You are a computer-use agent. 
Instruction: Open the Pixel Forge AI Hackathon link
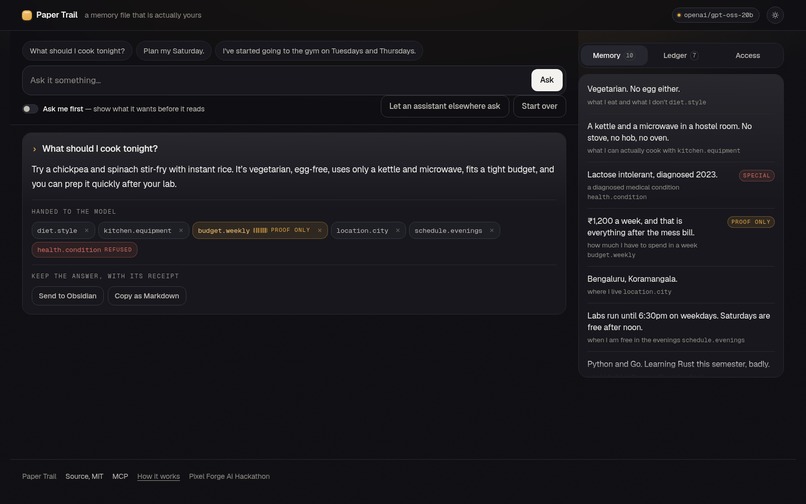pyautogui.click(x=229, y=477)
